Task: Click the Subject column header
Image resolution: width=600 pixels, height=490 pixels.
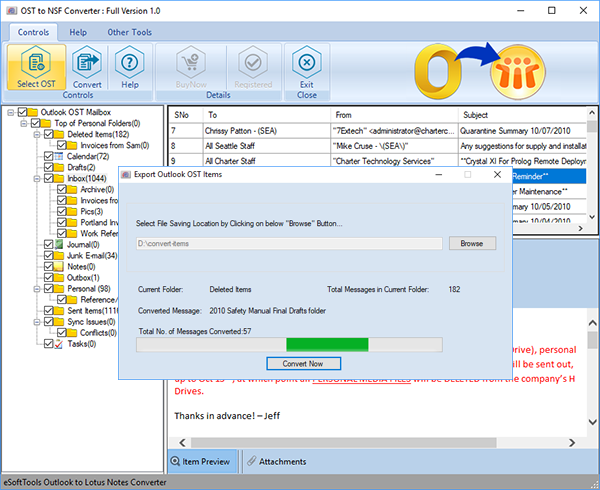Action: 522,115
